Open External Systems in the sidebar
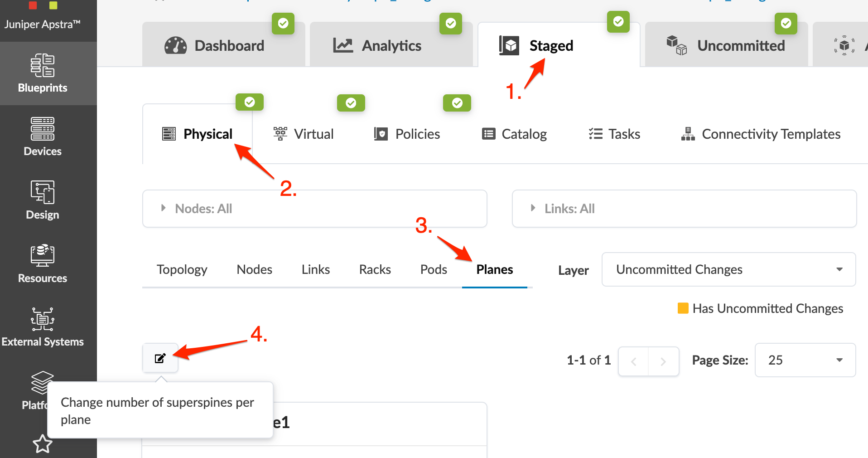 [x=43, y=327]
